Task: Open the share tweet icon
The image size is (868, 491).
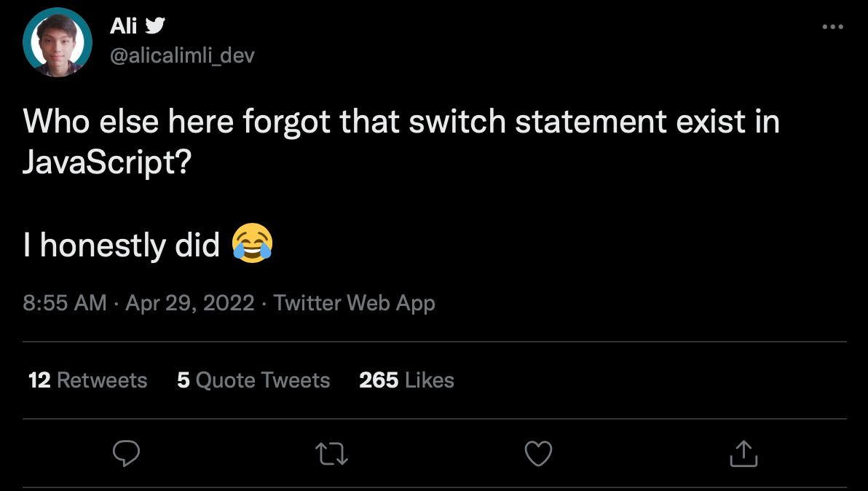Action: click(x=743, y=453)
